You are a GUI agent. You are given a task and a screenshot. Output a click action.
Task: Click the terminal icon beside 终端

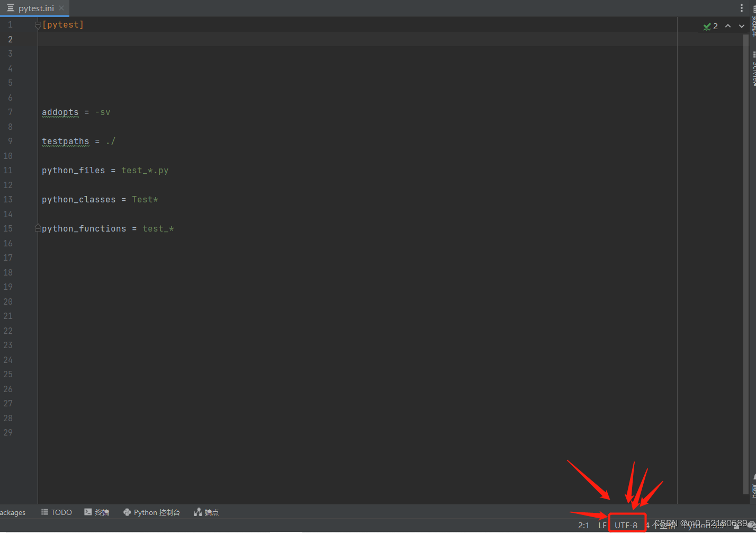click(88, 512)
